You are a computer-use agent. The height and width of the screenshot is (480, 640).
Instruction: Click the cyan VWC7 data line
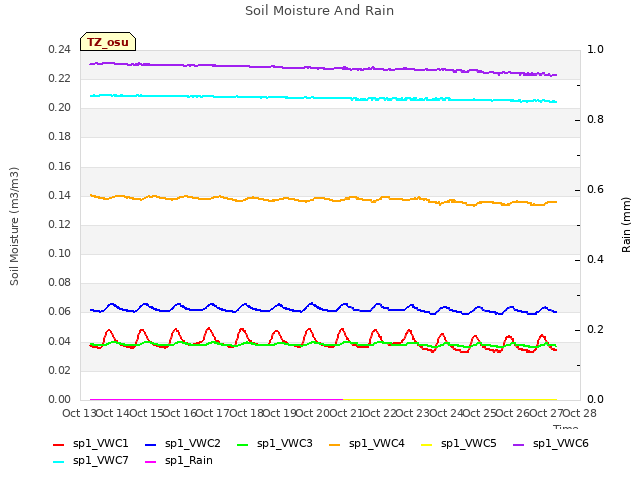(x=322, y=98)
